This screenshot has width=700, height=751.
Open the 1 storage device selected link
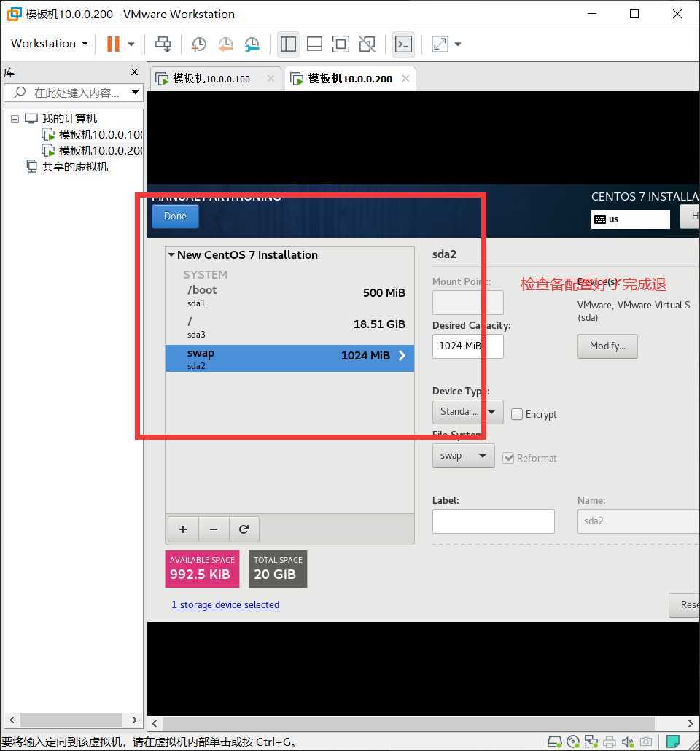pyautogui.click(x=225, y=605)
